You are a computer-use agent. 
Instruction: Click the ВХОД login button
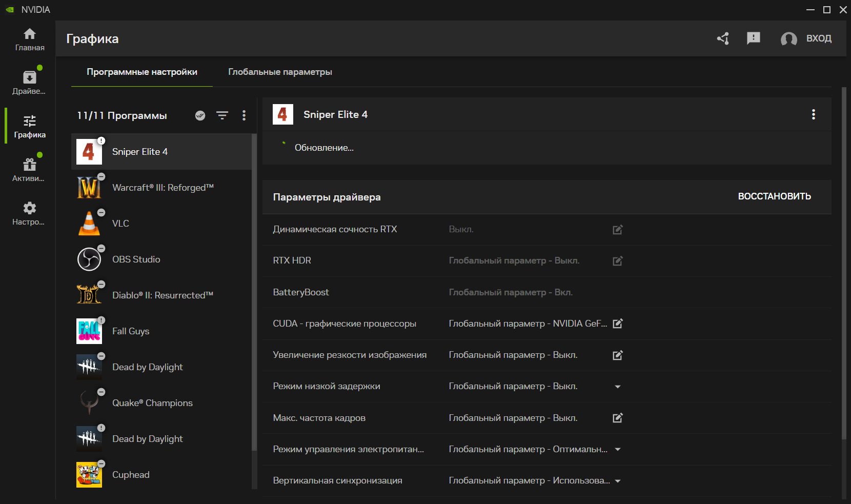(x=819, y=38)
